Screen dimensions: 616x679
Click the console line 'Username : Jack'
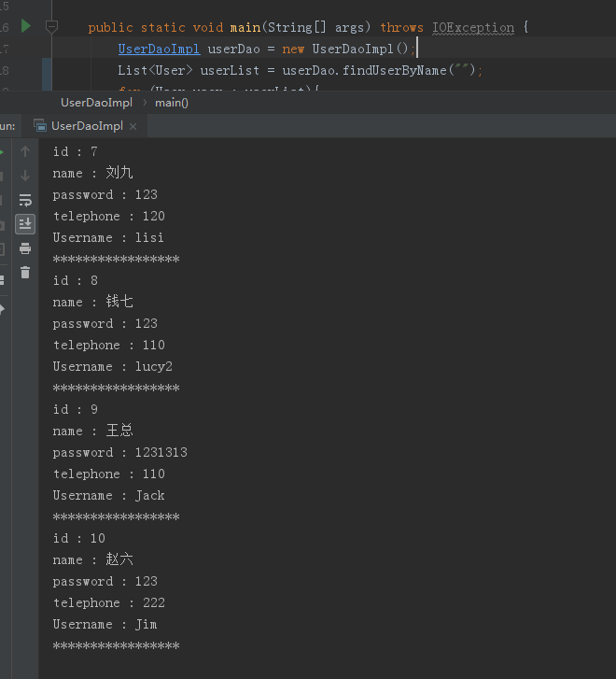[x=108, y=495]
